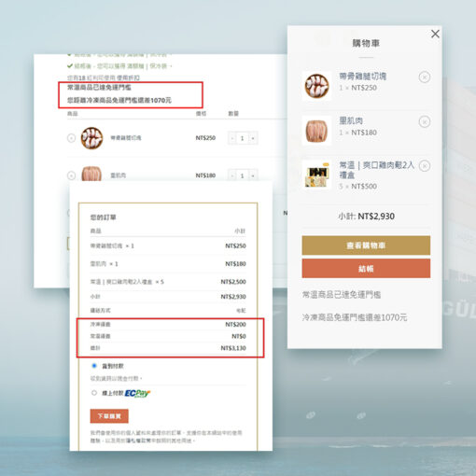Viewport: 476px width, 476px height.
Task: Click the orange 結帳 checkout button
Action: [366, 269]
